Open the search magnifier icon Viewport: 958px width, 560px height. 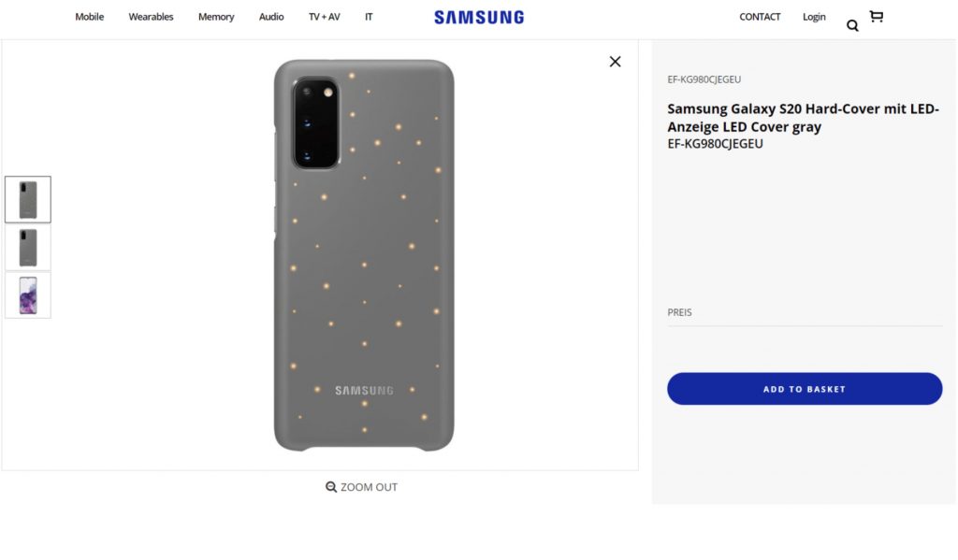click(852, 25)
